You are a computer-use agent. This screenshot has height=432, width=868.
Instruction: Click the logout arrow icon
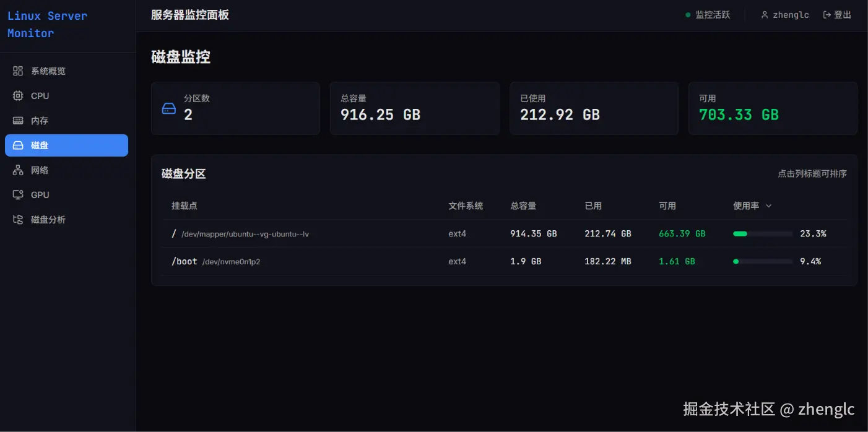(827, 15)
